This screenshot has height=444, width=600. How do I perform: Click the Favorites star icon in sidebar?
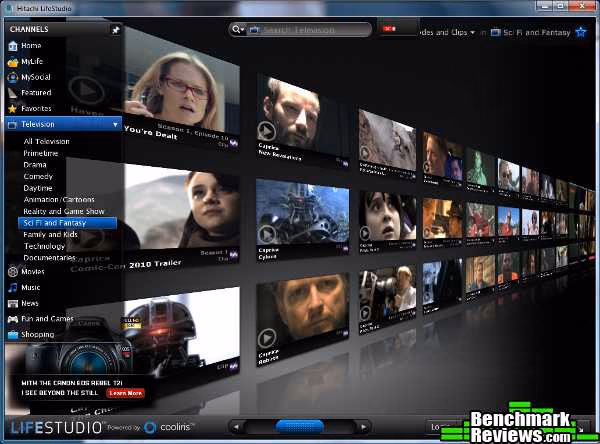pos(13,109)
